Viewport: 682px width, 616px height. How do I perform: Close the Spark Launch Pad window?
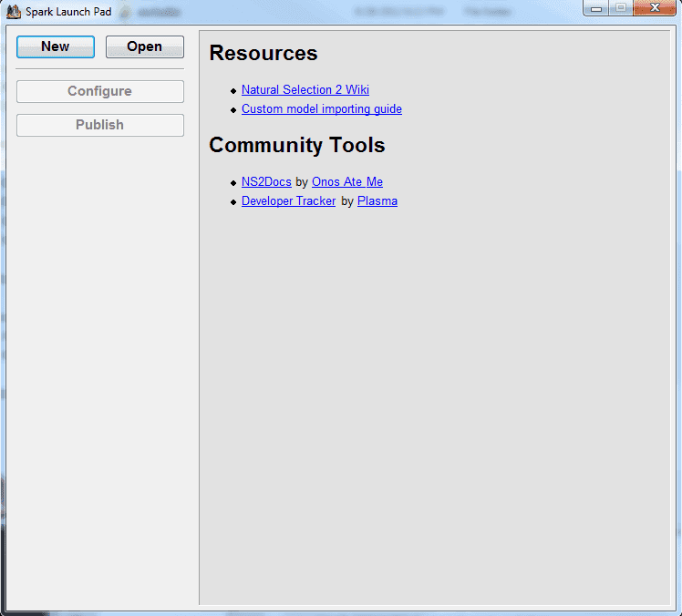(654, 8)
